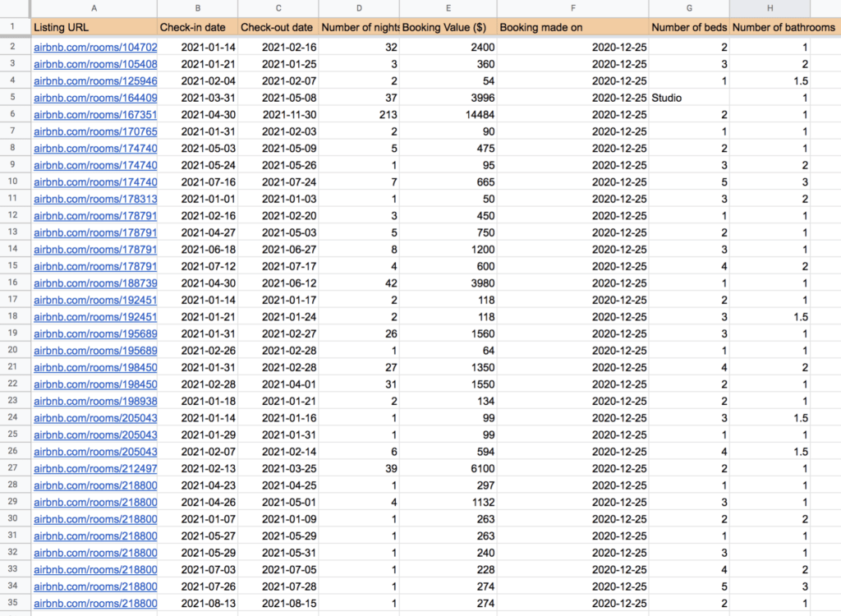
Task: Click the 'Number of nights' header cell
Action: click(x=360, y=27)
